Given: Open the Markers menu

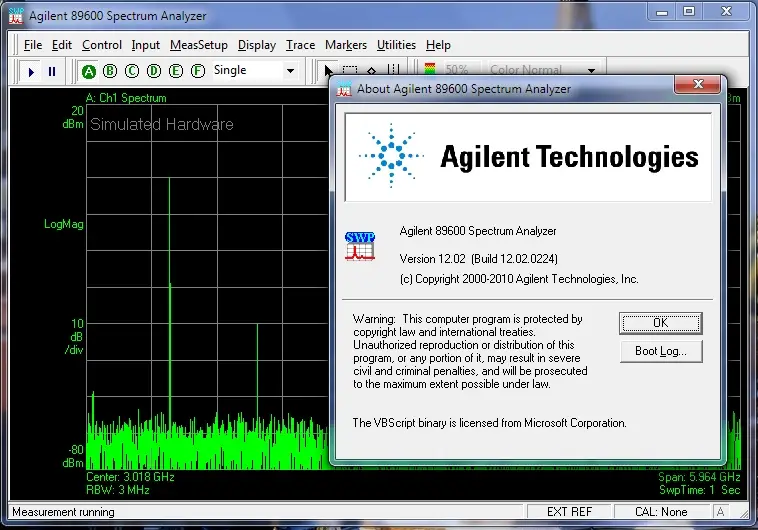Looking at the screenshot, I should tap(346, 45).
